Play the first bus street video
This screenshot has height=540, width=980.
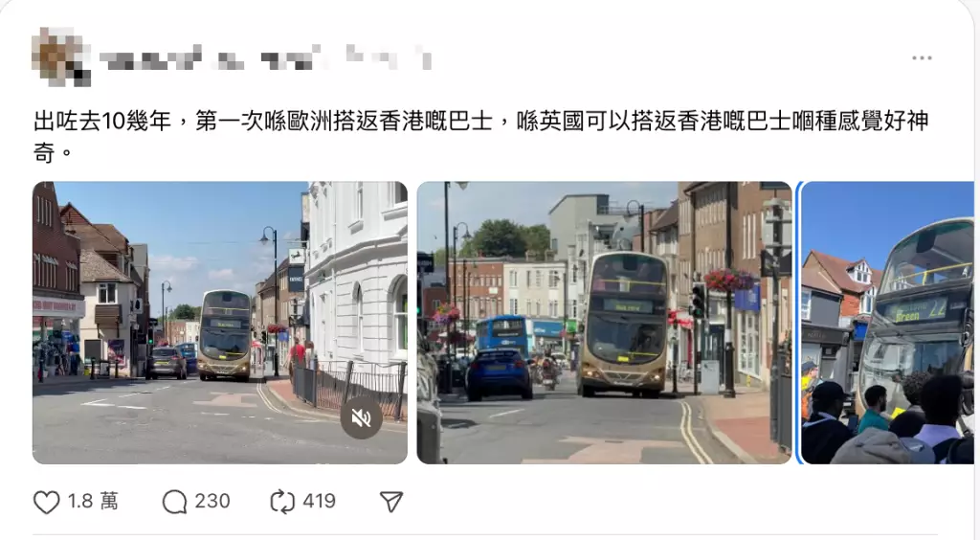click(220, 323)
